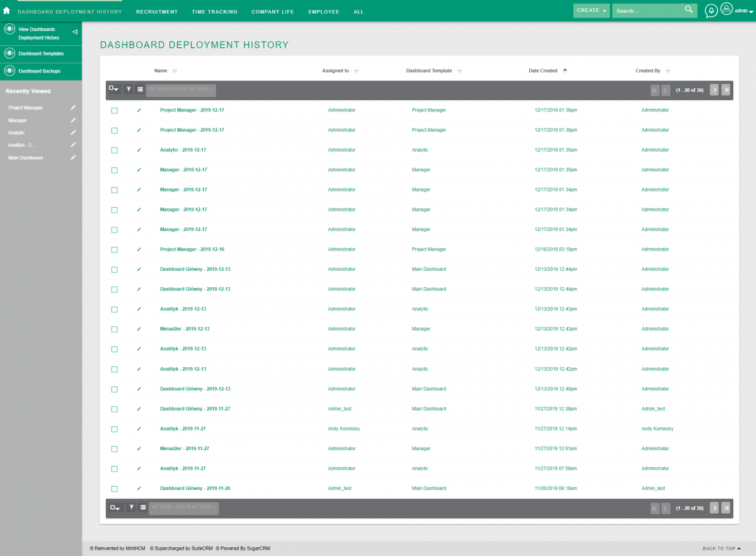Go to next page in top pagination
Viewport: 756px width, 556px height.
[x=714, y=90]
